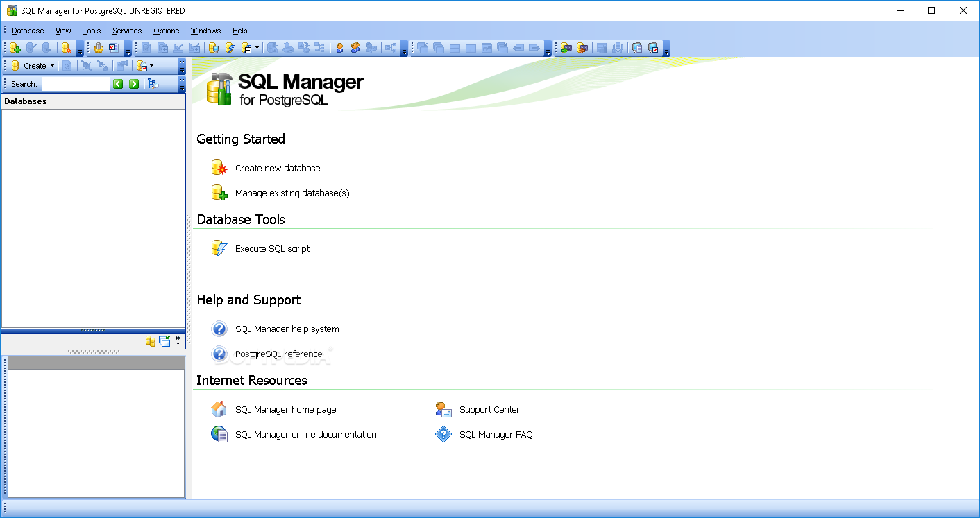Click the grayed-out Unregister Database minus icon
The image size is (980, 518).
[x=47, y=48]
